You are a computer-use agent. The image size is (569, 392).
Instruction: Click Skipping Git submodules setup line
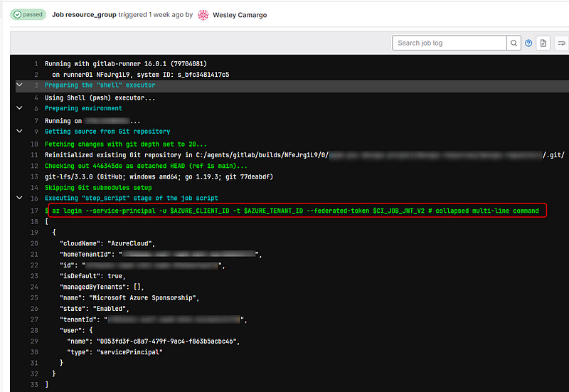tap(98, 188)
